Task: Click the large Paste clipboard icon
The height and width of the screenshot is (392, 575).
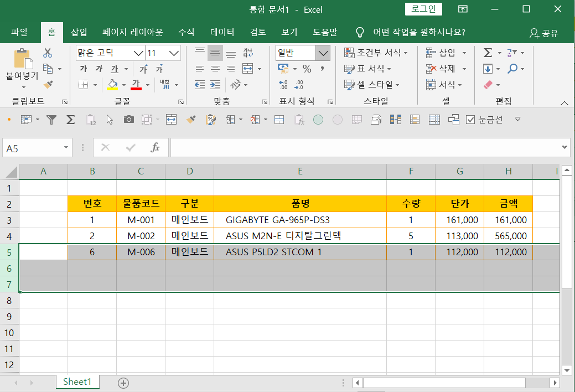Action: coord(23,59)
